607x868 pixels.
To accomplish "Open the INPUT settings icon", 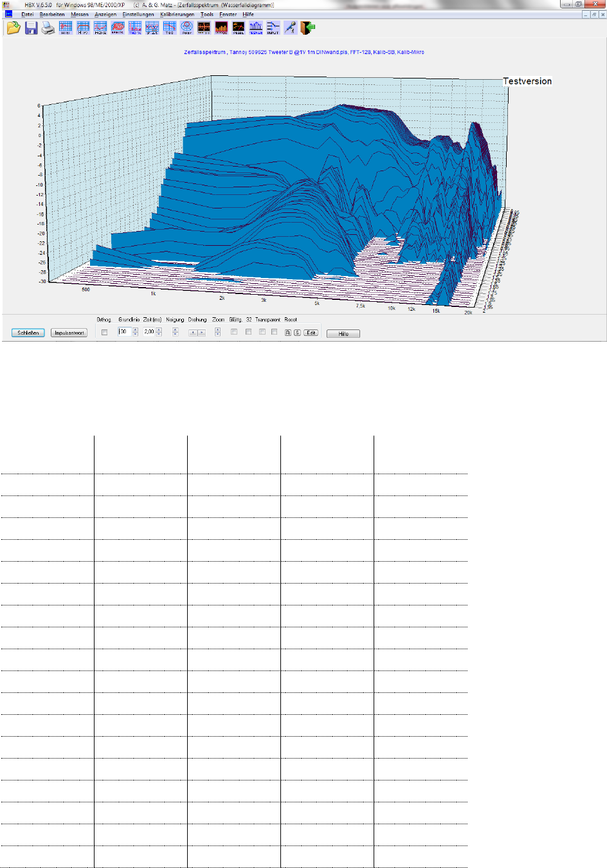I will click(x=273, y=28).
